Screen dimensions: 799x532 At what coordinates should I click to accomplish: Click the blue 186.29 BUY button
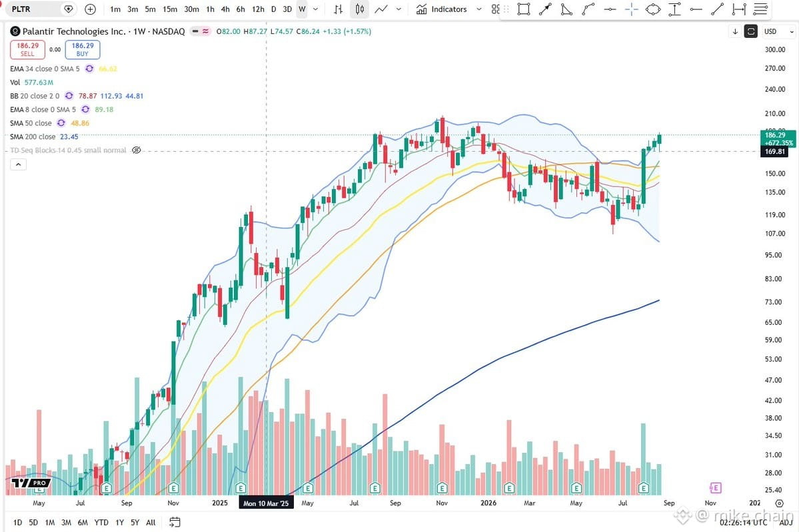(83, 49)
